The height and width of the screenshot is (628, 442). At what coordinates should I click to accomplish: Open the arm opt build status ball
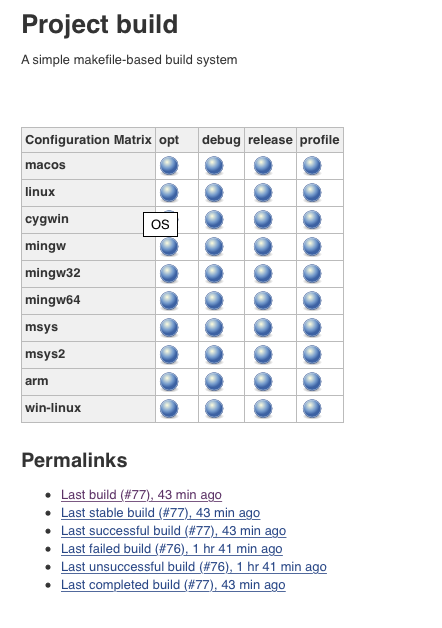[169, 382]
